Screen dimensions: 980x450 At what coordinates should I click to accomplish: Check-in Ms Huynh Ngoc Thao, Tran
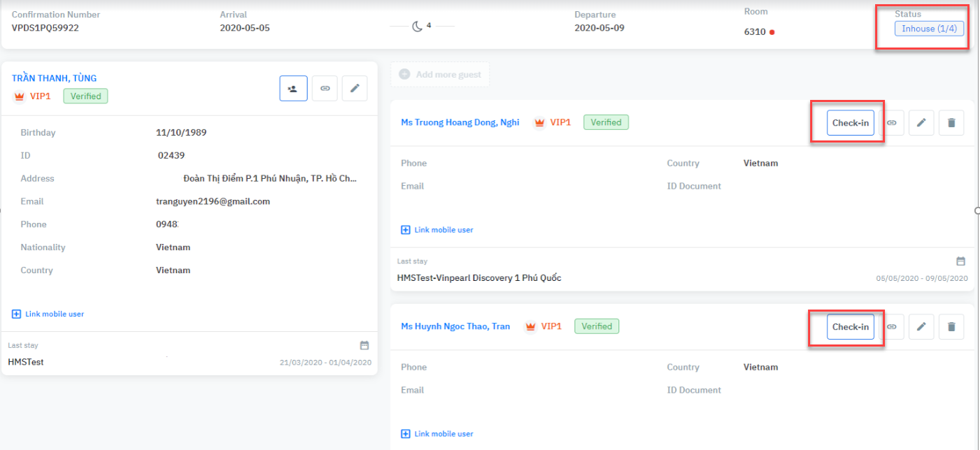pyautogui.click(x=850, y=326)
